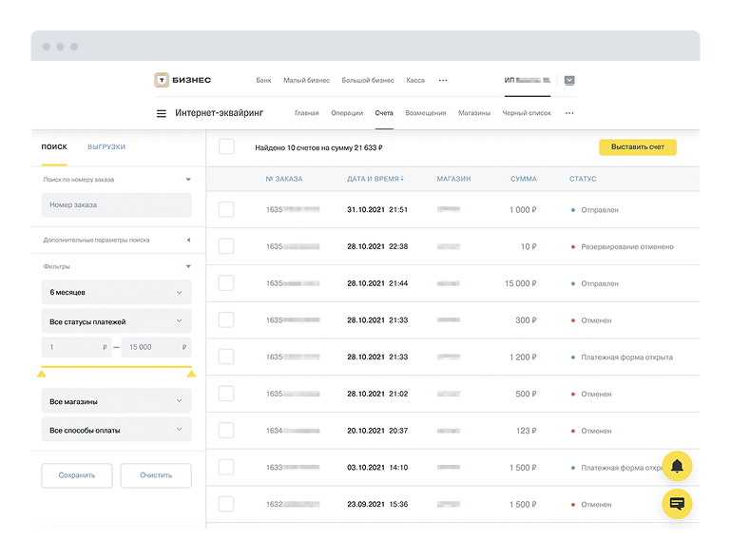Screen dimensions: 731x560
Task: Toggle the select-all checkbox above the table
Action: tap(226, 147)
